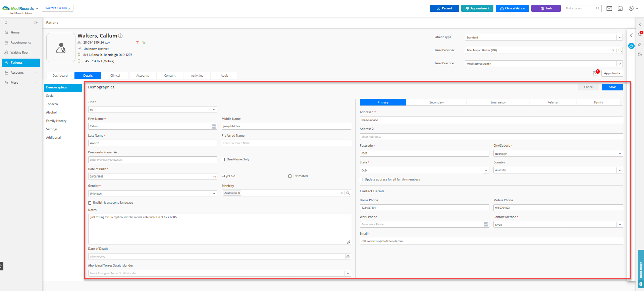
Task: Open the Usual Practice dropdown
Action: (620, 64)
